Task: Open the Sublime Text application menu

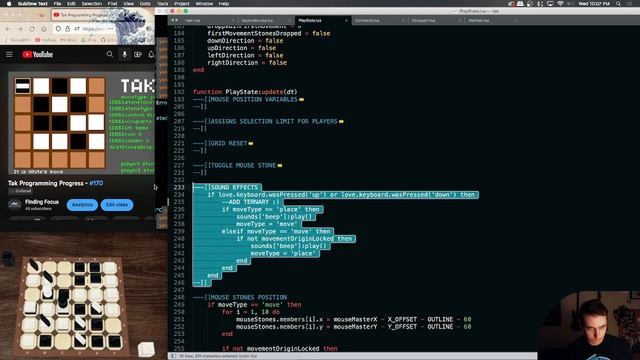Action: (x=33, y=4)
